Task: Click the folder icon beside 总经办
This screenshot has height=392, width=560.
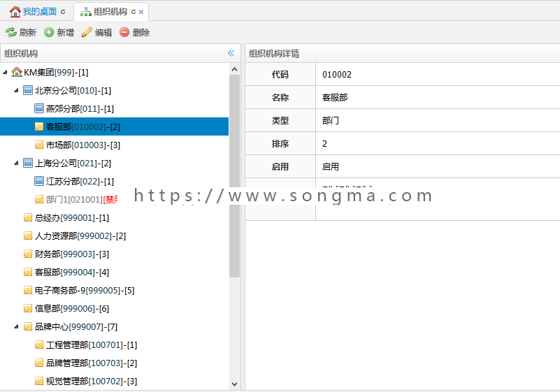Action: tap(28, 217)
